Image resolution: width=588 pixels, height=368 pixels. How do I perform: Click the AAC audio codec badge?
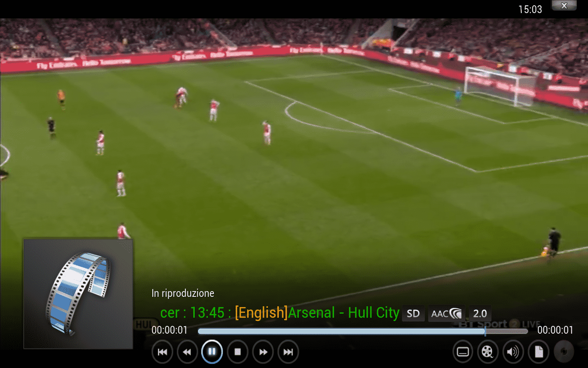coord(447,314)
